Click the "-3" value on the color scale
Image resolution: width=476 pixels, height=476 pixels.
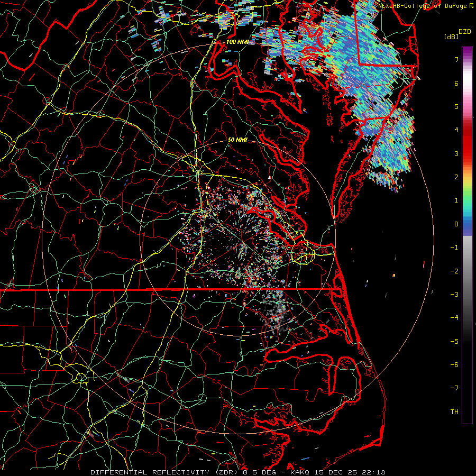click(x=454, y=295)
